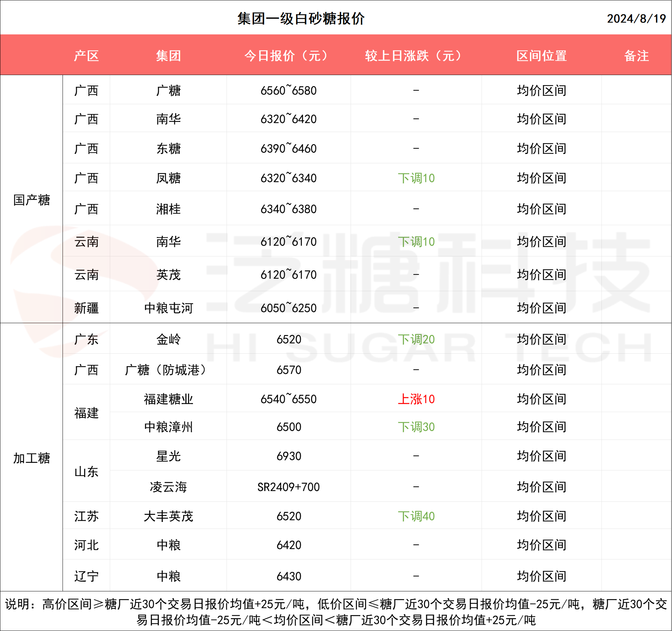Click the 山东 merged region cell
The height and width of the screenshot is (631, 672).
(86, 472)
